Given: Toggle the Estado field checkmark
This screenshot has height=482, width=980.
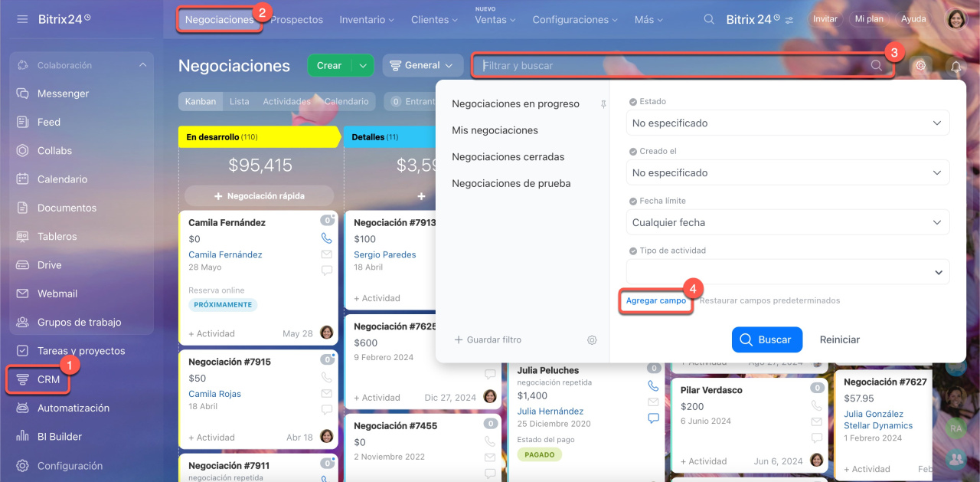Looking at the screenshot, I should pos(632,101).
